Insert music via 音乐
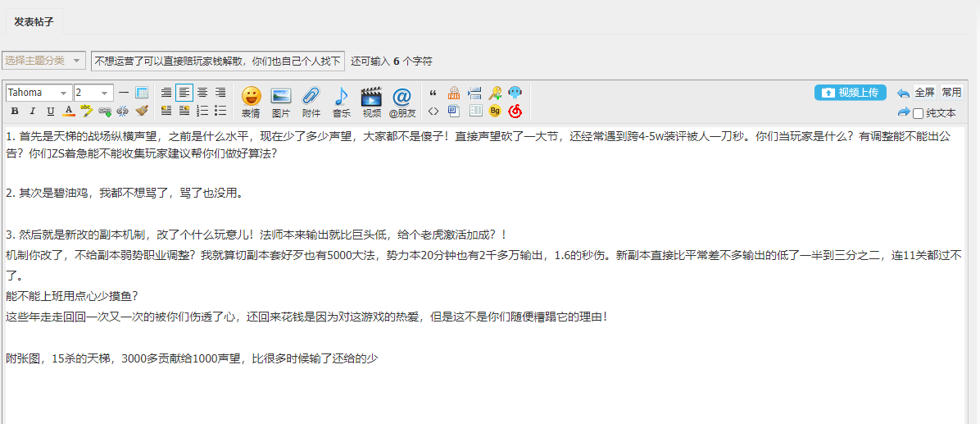Viewport: 980px width, 424px height. coord(341,102)
